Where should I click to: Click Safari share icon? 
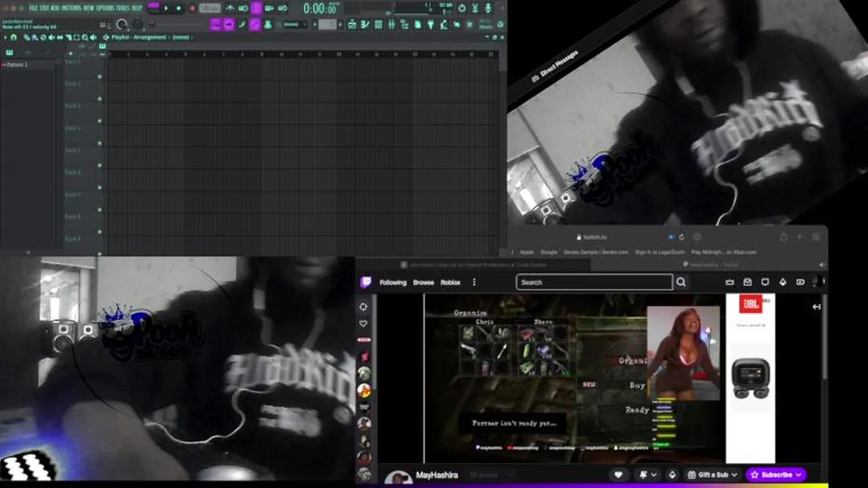pos(783,237)
